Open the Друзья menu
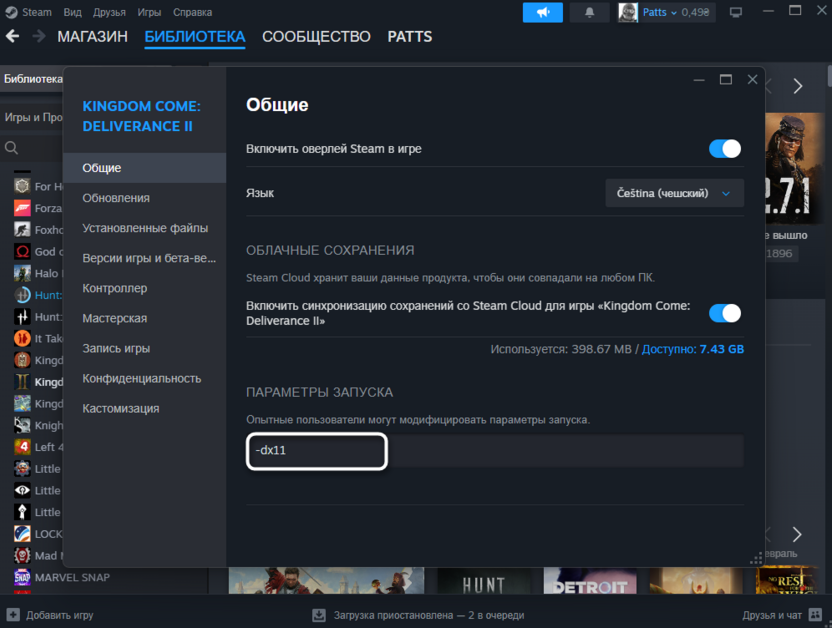This screenshot has height=628, width=832. coord(109,12)
